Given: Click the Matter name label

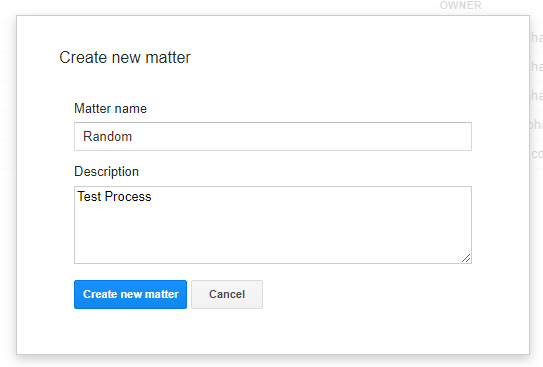Looking at the screenshot, I should tap(110, 109).
